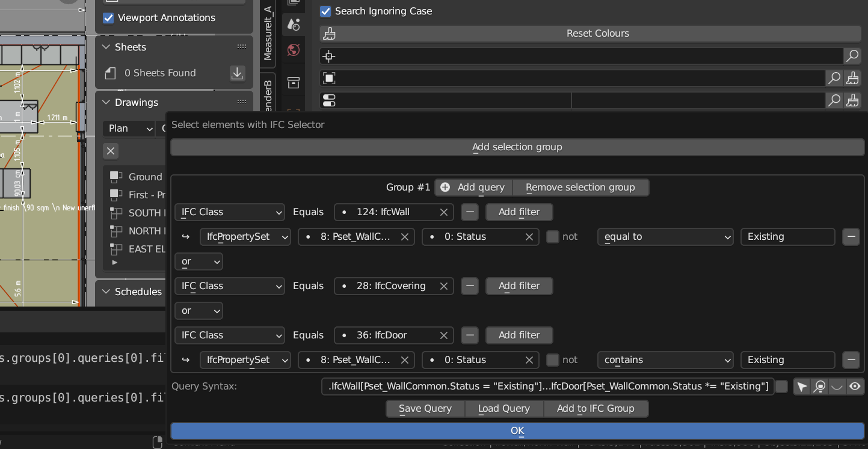Click the eye icon at Query Syntax row end

tap(855, 386)
